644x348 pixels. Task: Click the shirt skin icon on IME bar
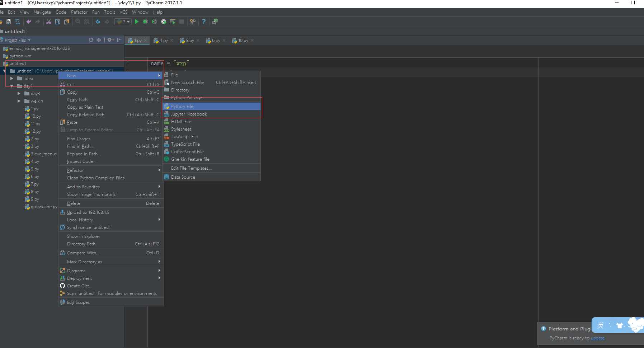coord(620,325)
